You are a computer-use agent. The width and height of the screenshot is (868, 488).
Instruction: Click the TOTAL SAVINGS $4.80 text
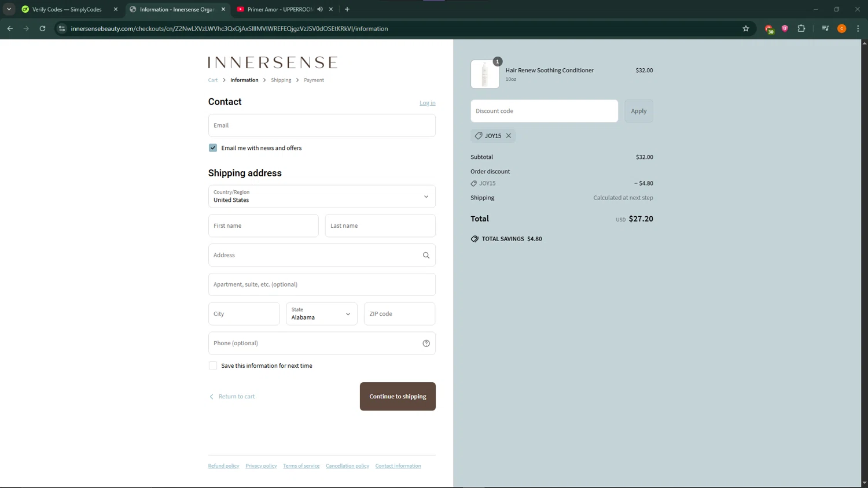click(x=512, y=239)
